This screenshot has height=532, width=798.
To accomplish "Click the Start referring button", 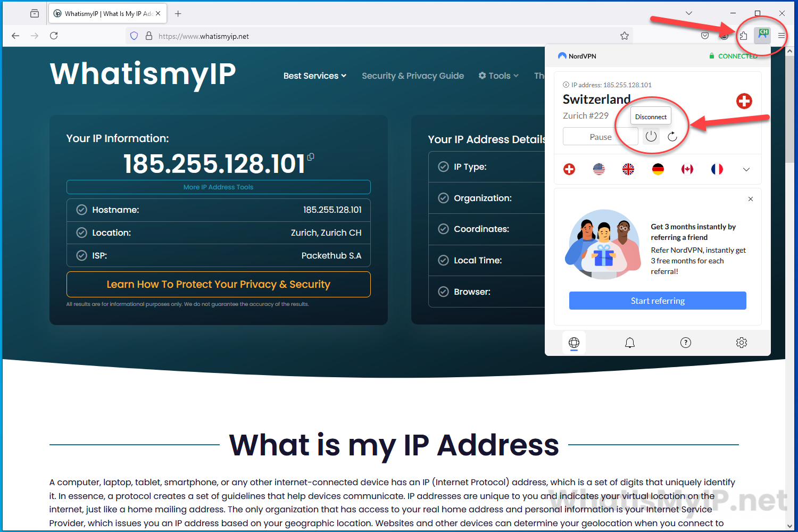I will click(x=658, y=301).
